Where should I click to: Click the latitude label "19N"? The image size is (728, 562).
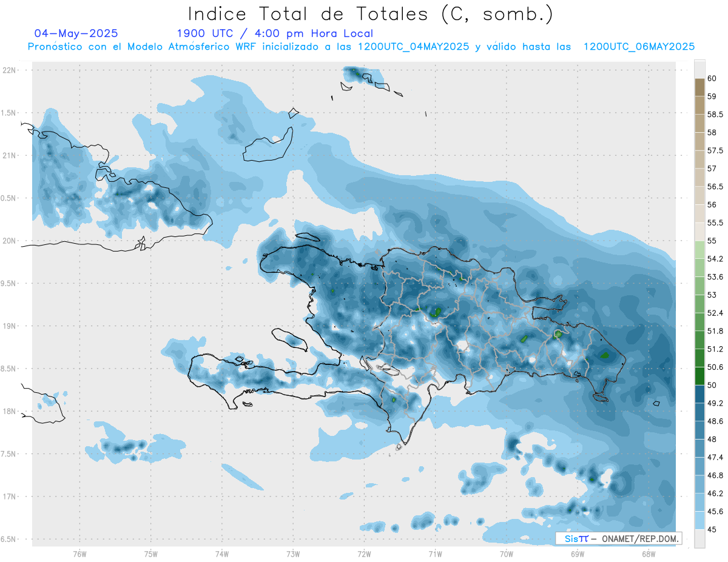(10, 326)
